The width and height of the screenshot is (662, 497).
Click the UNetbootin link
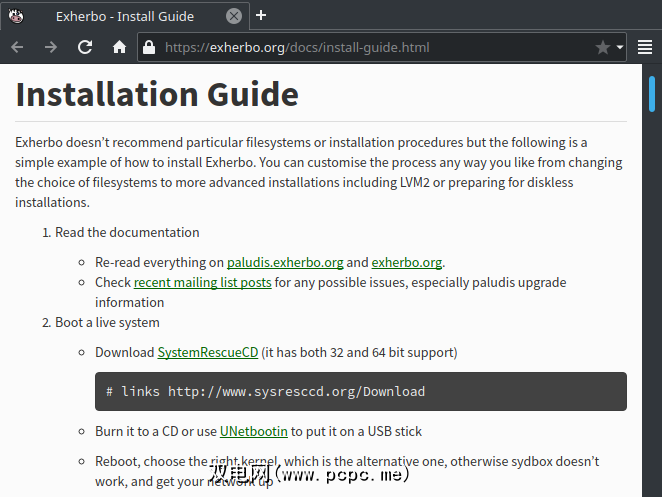coord(254,431)
